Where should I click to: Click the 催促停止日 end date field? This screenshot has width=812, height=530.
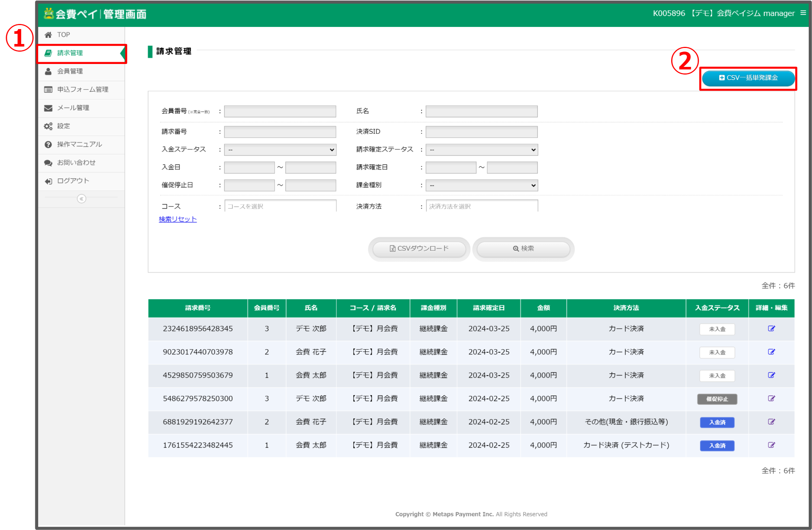pyautogui.click(x=311, y=185)
